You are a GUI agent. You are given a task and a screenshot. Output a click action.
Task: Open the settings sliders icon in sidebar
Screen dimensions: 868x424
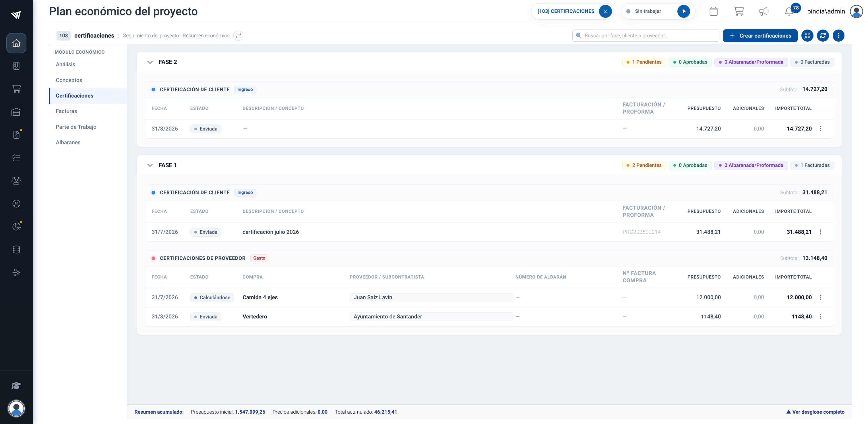[x=16, y=273]
